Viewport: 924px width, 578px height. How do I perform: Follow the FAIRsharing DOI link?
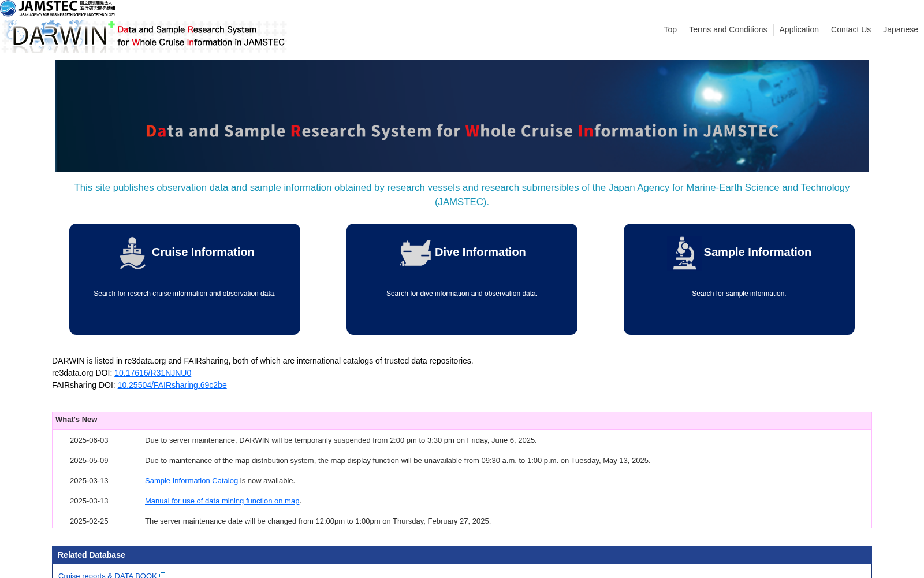[x=172, y=385]
